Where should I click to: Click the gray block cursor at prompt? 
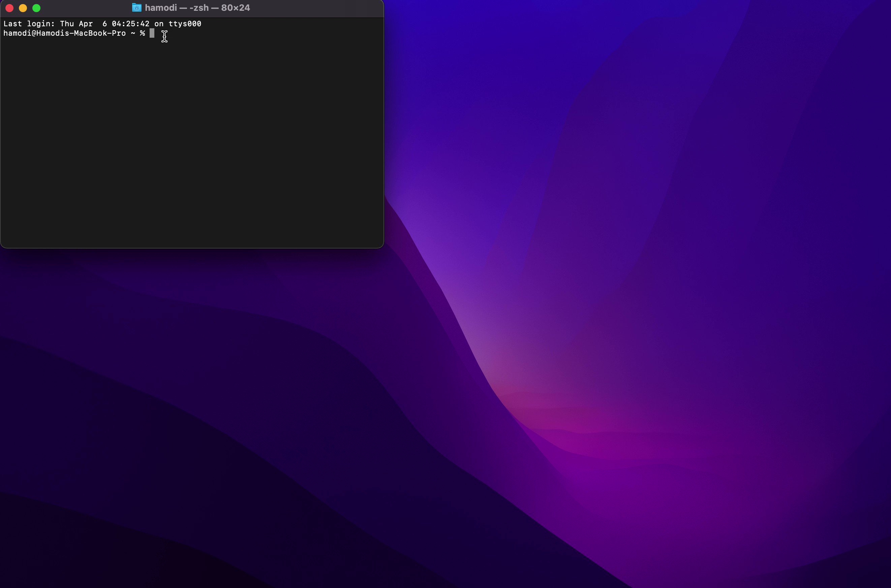tap(152, 33)
